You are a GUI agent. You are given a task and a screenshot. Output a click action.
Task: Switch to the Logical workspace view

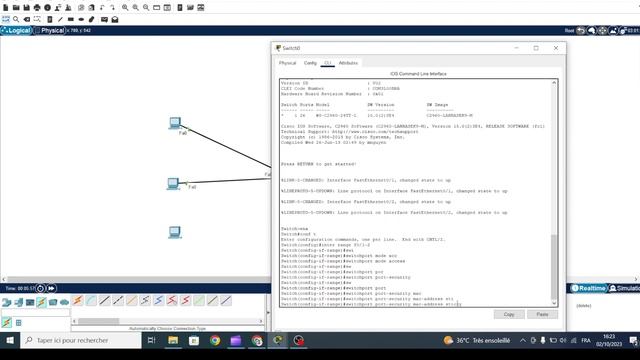click(x=16, y=31)
